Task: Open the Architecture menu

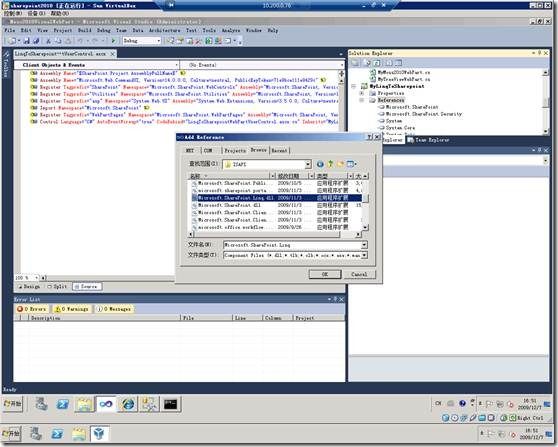Action: (164, 30)
